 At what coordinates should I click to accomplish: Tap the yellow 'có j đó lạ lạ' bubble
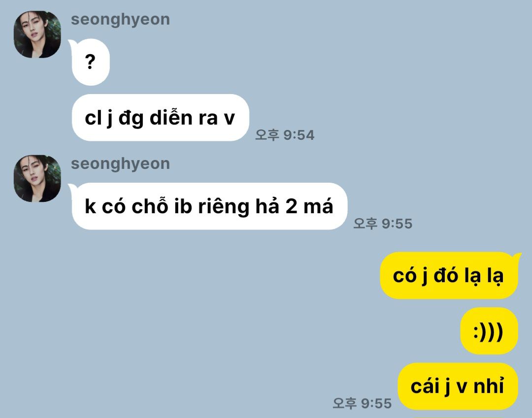449,275
